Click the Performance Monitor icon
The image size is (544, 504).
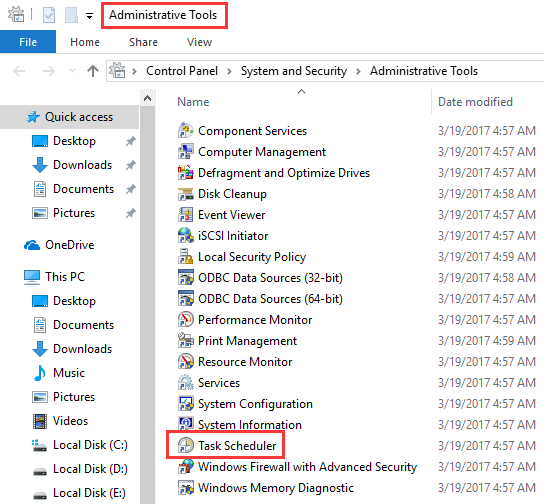186,320
